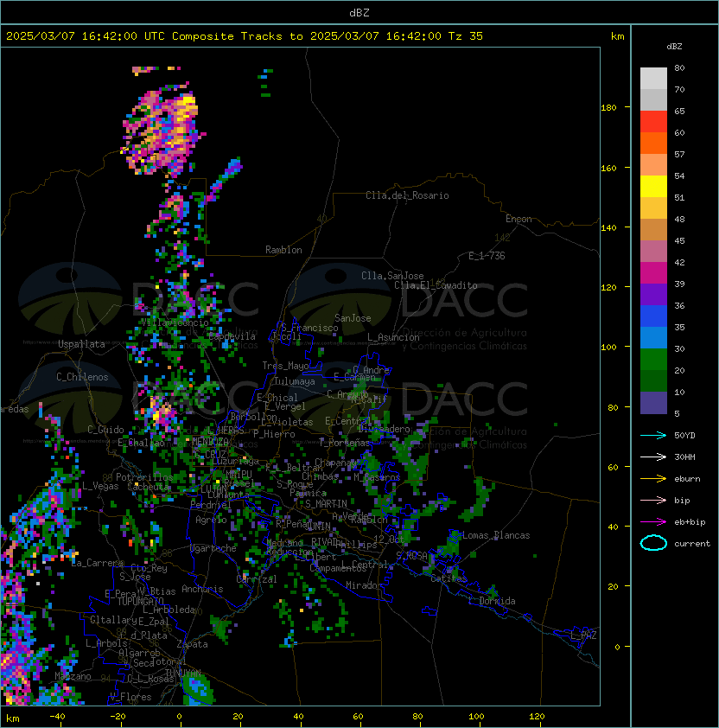Pick the magenta swatch between 42 and 39
Viewport: 719px width, 728px height.
click(653, 273)
